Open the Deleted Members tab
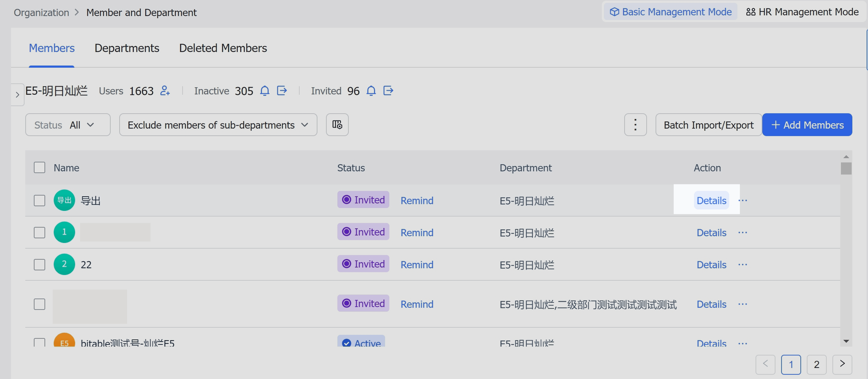 coord(223,48)
